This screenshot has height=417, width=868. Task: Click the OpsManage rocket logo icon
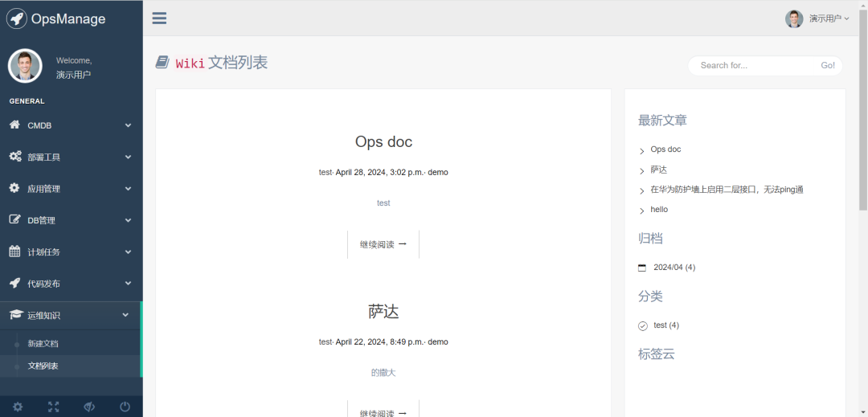tap(17, 18)
